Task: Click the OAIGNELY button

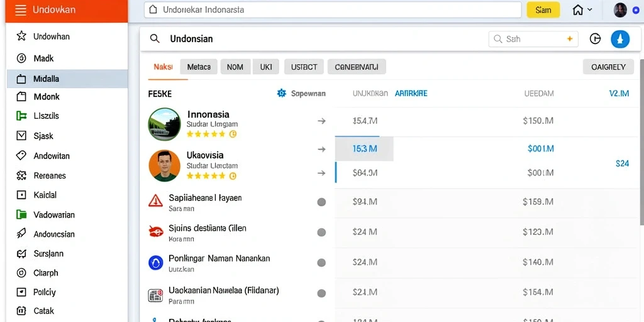Action: (608, 67)
